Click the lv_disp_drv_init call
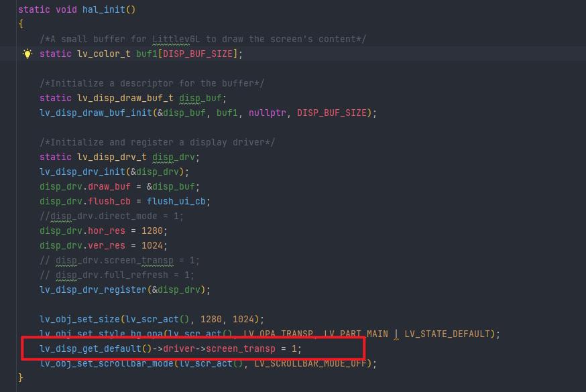Screen dimensions: 586x392 pos(82,172)
